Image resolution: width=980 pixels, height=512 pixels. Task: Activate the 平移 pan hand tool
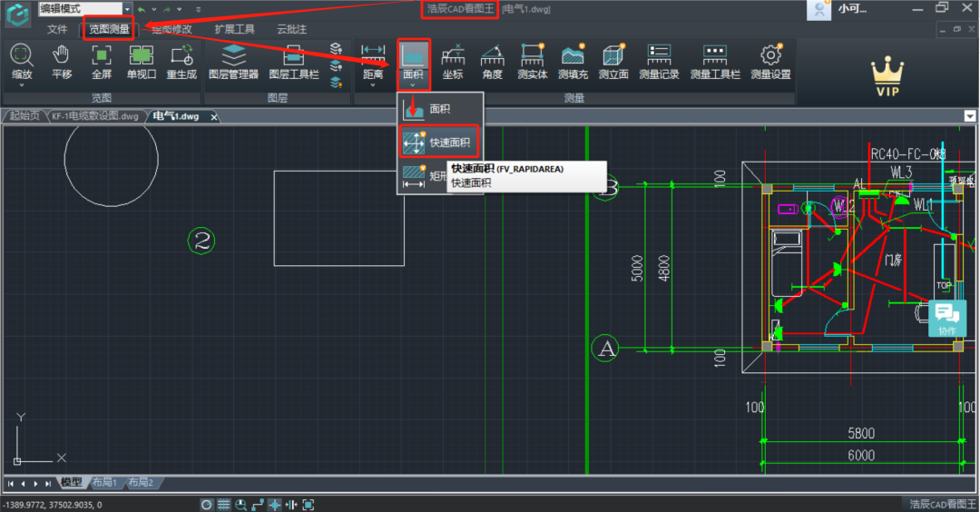pos(62,60)
